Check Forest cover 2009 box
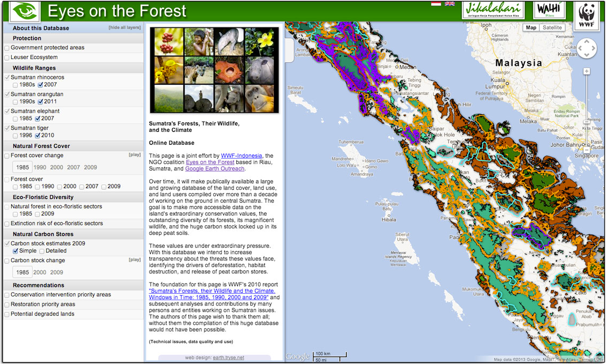The width and height of the screenshot is (606, 364). point(104,187)
